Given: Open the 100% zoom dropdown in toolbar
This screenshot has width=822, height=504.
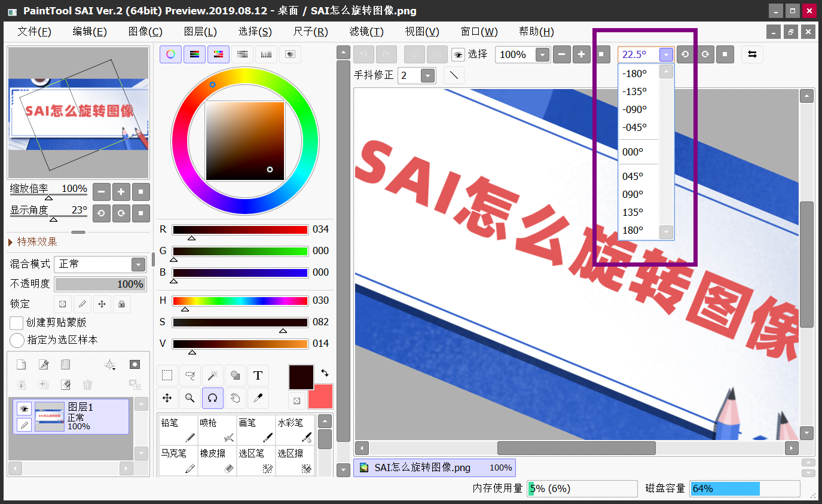Looking at the screenshot, I should pos(542,55).
